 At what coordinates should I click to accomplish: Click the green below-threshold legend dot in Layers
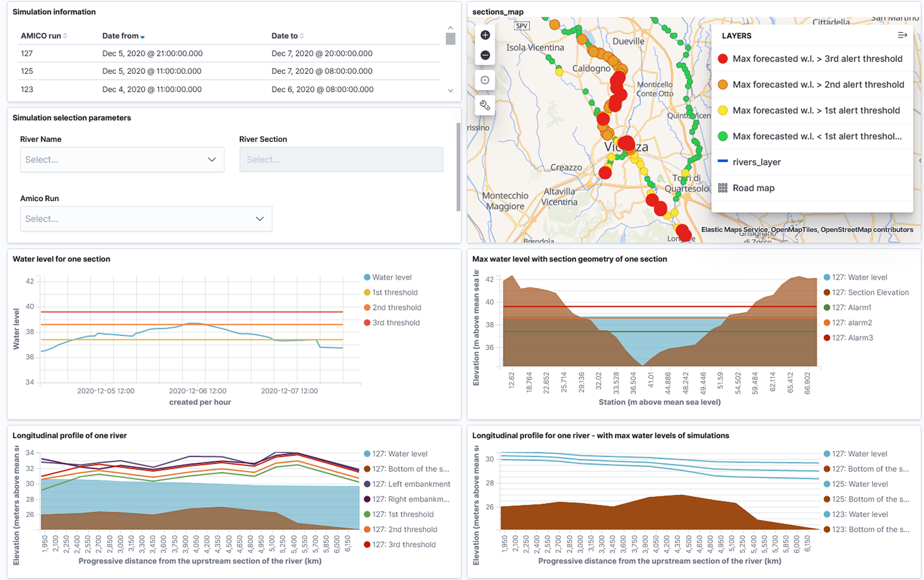tap(723, 136)
